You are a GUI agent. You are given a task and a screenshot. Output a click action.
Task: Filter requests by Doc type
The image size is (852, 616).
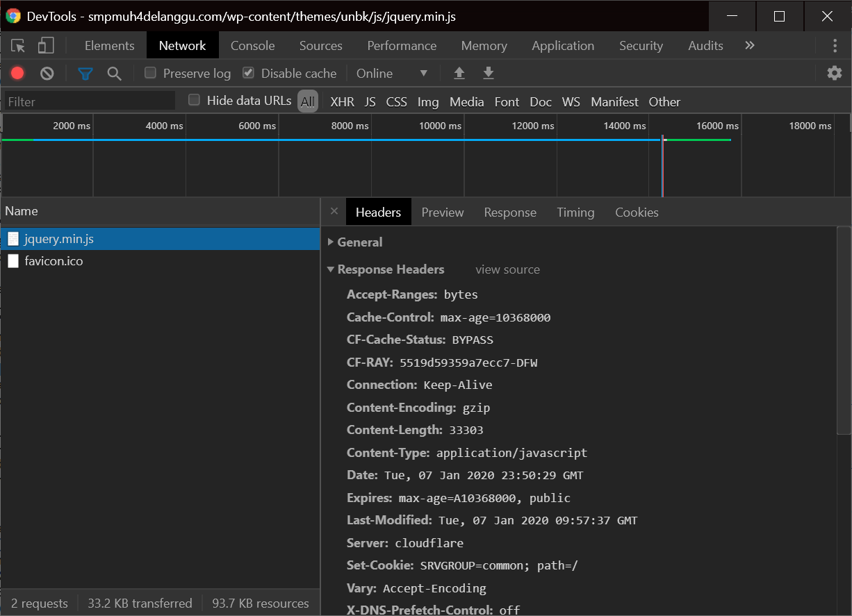[541, 102]
